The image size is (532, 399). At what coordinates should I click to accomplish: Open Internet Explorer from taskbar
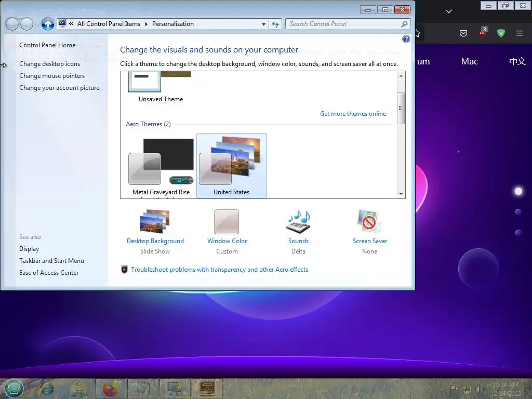pos(47,389)
